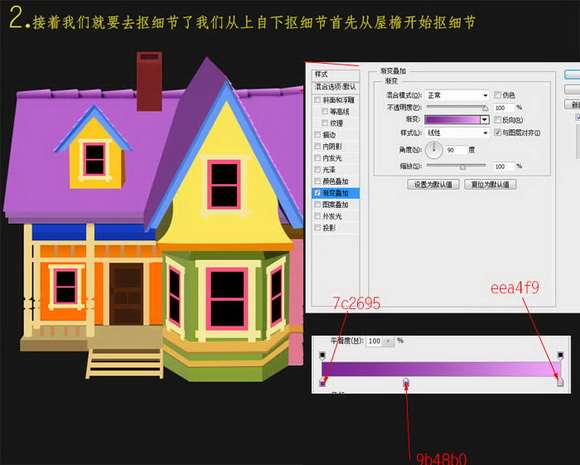Open gradient picker dropdown arrow
The width and height of the screenshot is (580, 465).
point(485,119)
